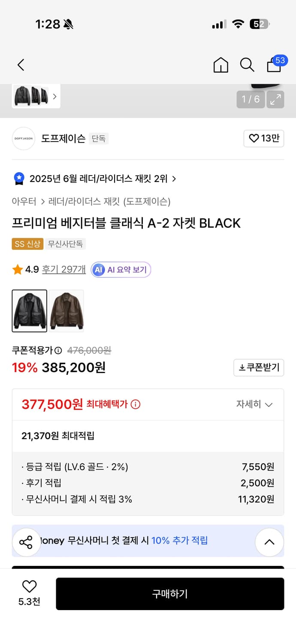This screenshot has width=296, height=644.
Task: Open the AI 요약 보기 summary
Action: (x=121, y=270)
